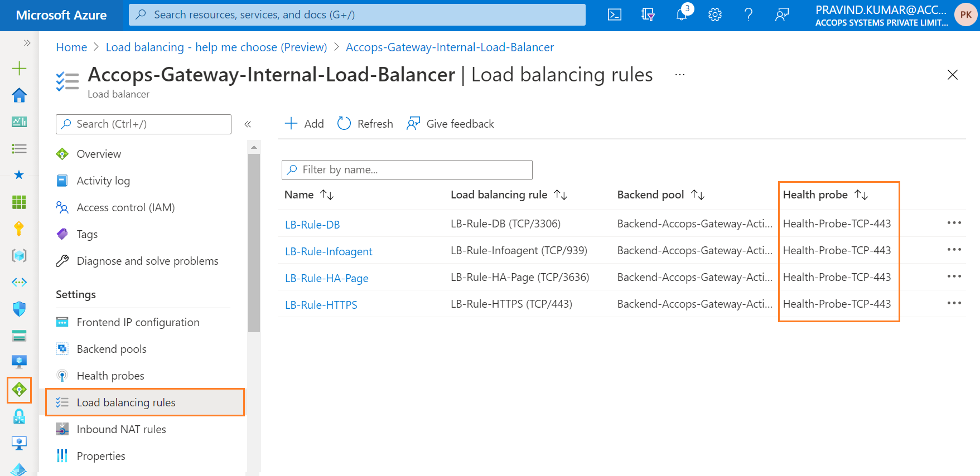The image size is (980, 476).
Task: Open Load balancing help me choose breadcrumb
Action: coord(216,47)
